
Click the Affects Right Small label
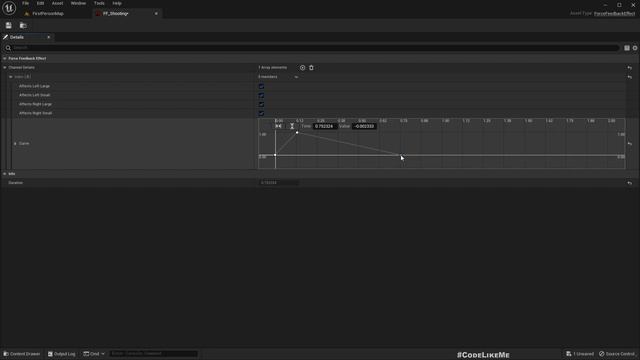[x=36, y=113]
